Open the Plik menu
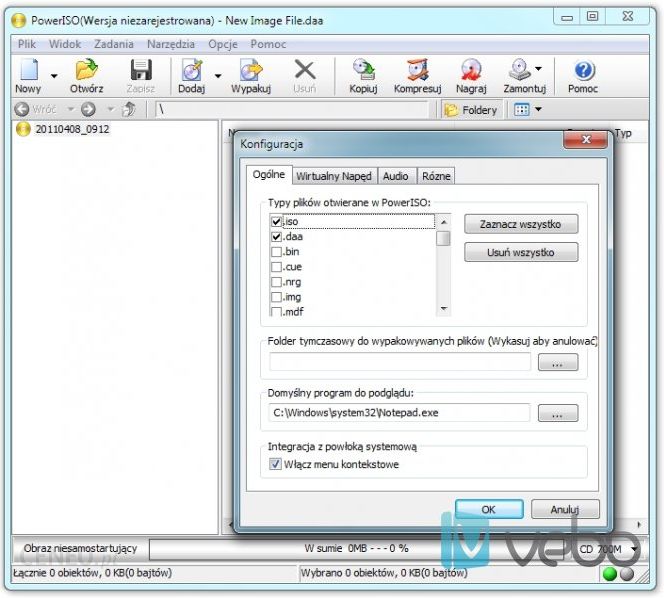 (27, 44)
